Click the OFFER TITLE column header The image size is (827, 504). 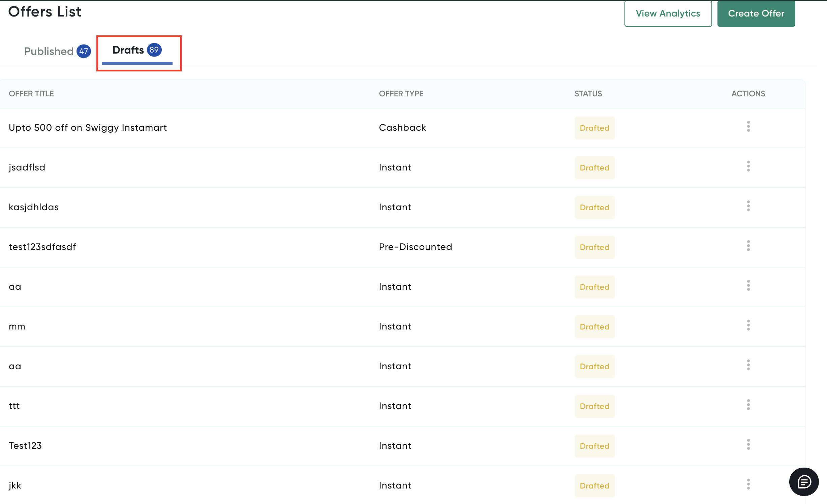pos(31,94)
